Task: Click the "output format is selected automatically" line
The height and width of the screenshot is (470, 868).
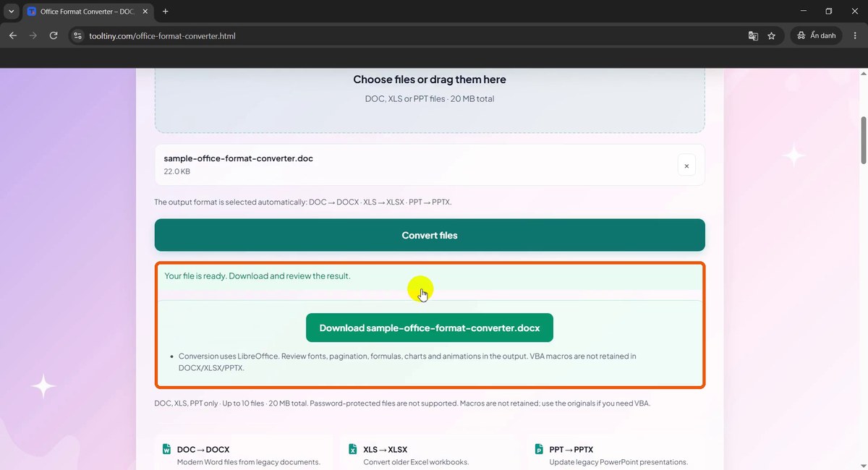Action: click(x=303, y=202)
